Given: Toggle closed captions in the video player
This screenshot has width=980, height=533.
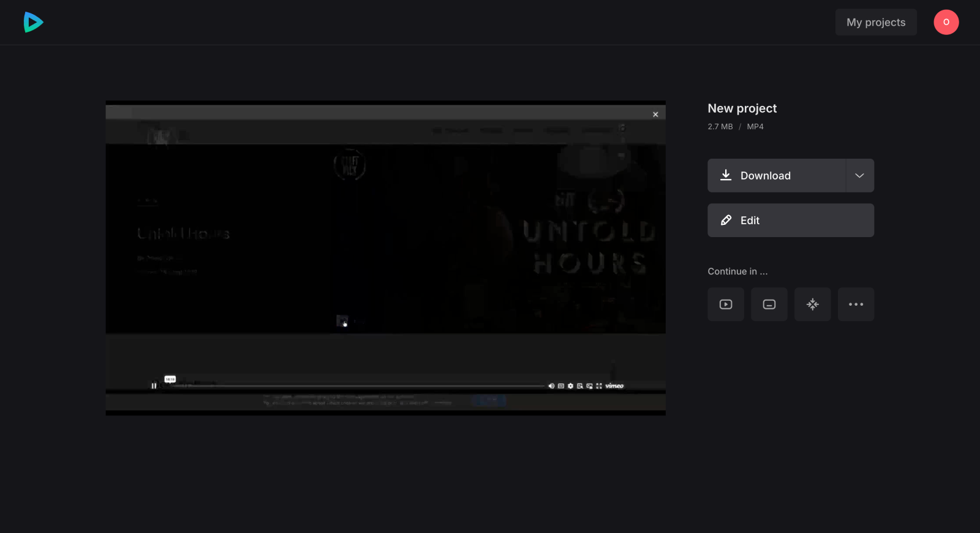Looking at the screenshot, I should [x=561, y=386].
